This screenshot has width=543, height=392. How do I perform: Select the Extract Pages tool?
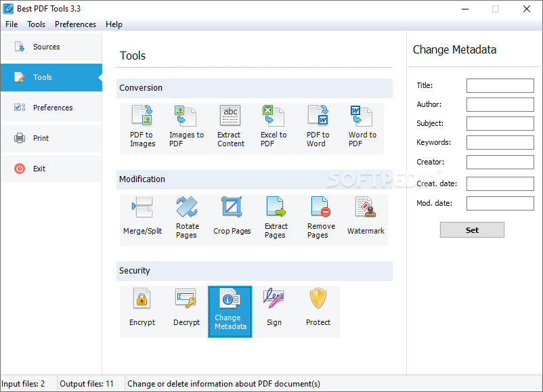pos(276,220)
